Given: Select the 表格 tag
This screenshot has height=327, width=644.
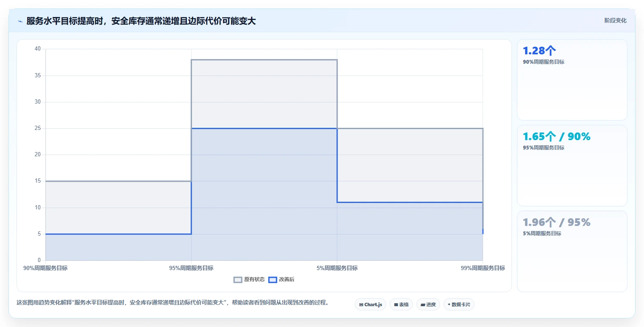Looking at the screenshot, I should point(401,304).
